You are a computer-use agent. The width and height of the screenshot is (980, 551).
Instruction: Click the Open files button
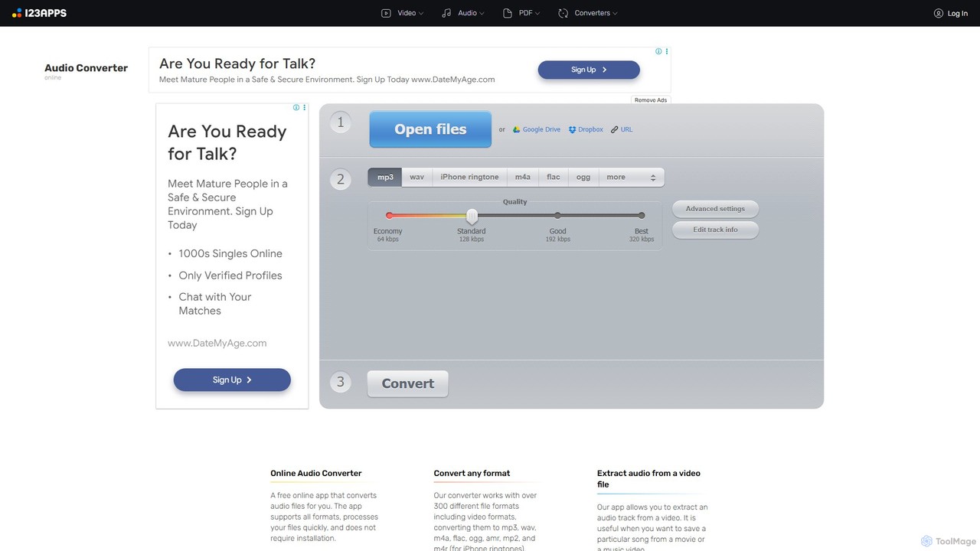click(430, 129)
